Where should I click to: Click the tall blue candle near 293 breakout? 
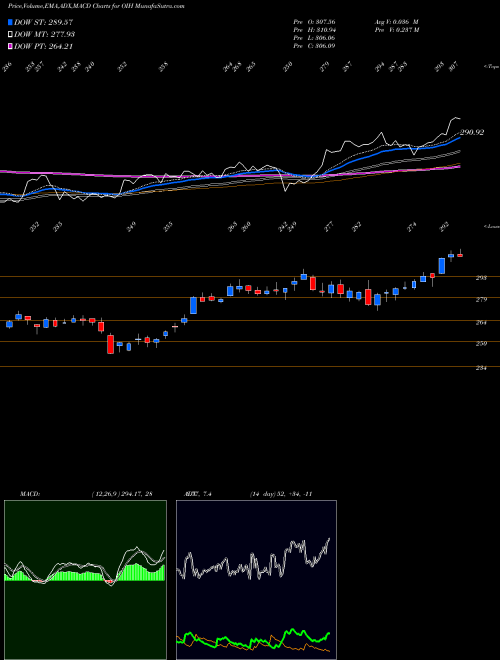click(441, 266)
